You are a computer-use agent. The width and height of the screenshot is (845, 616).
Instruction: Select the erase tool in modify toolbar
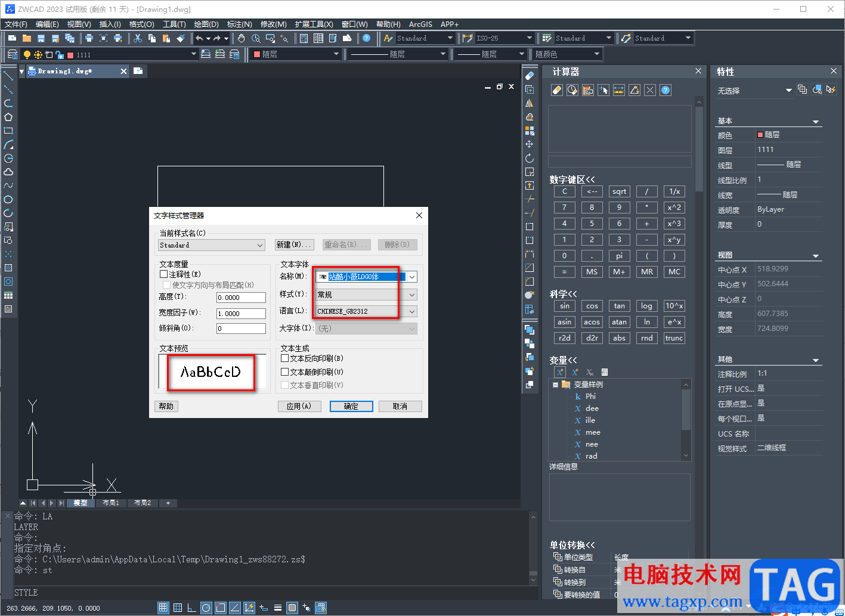(529, 76)
